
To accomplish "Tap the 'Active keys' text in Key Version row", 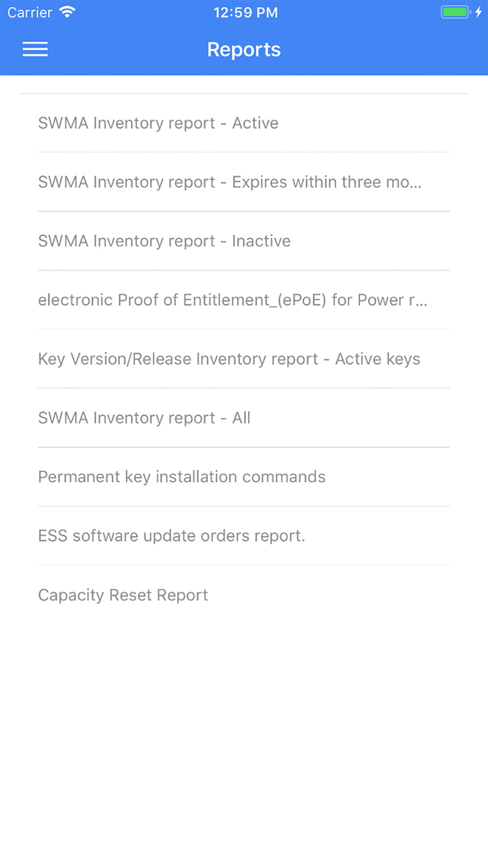I will click(x=378, y=359).
